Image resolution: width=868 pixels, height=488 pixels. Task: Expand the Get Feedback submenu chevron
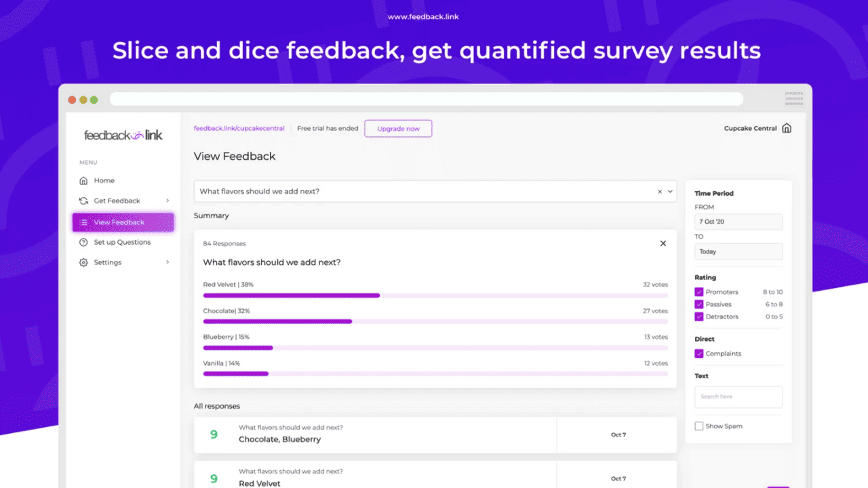coord(167,201)
